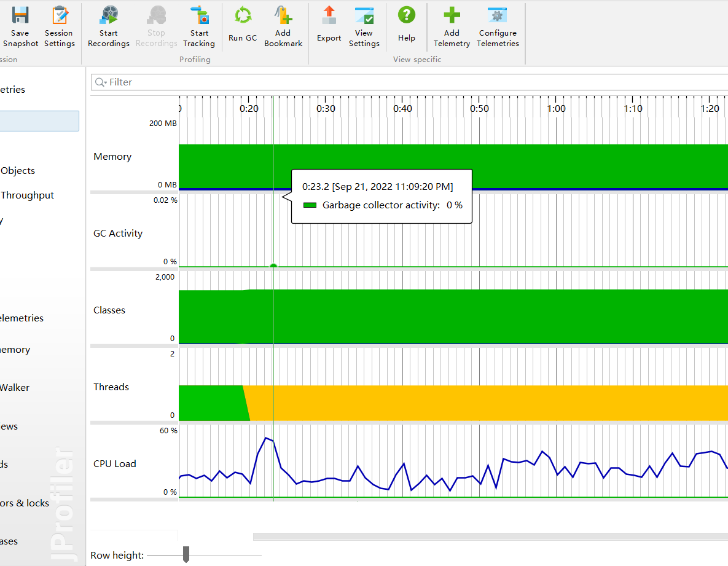Open the Help icon

[406, 16]
